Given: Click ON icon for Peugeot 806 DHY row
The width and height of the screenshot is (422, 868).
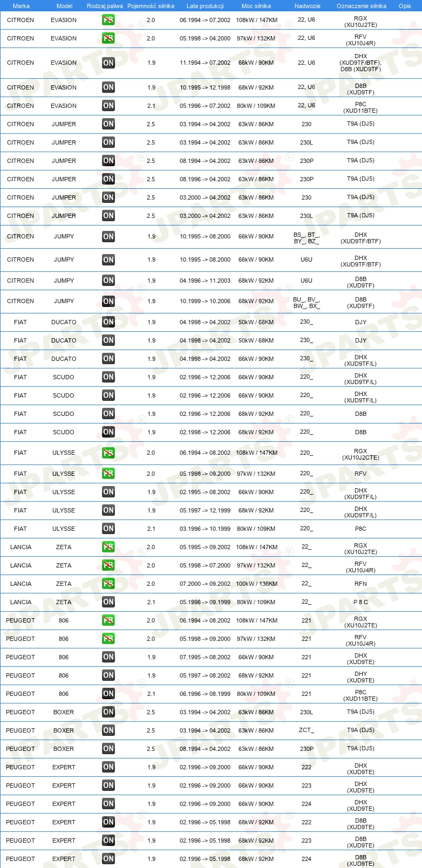Looking at the screenshot, I should click(108, 675).
